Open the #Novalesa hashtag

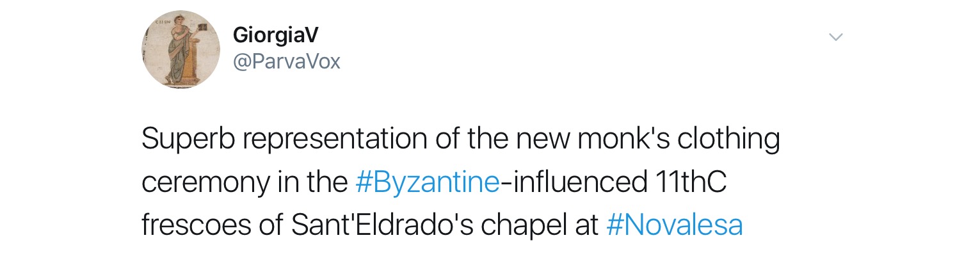tap(673, 225)
